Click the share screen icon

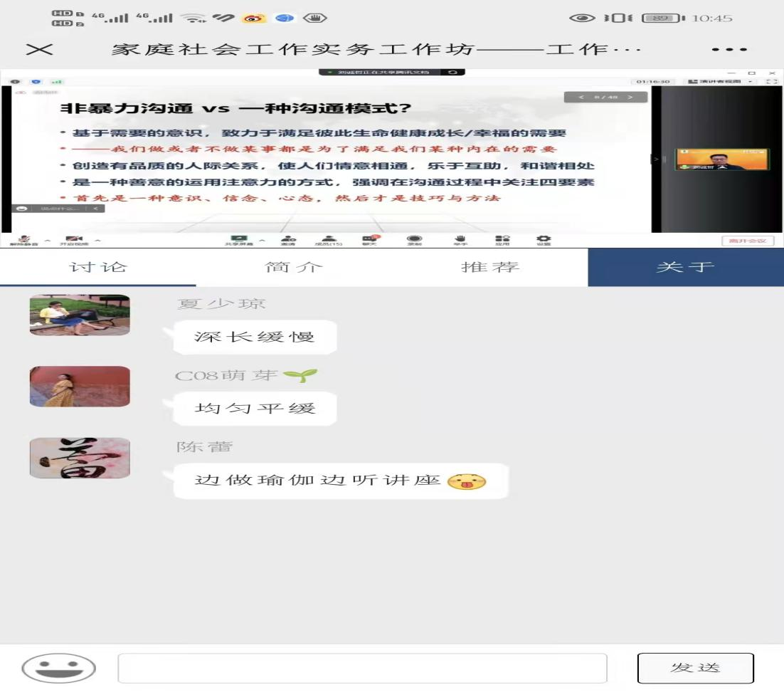point(240,240)
